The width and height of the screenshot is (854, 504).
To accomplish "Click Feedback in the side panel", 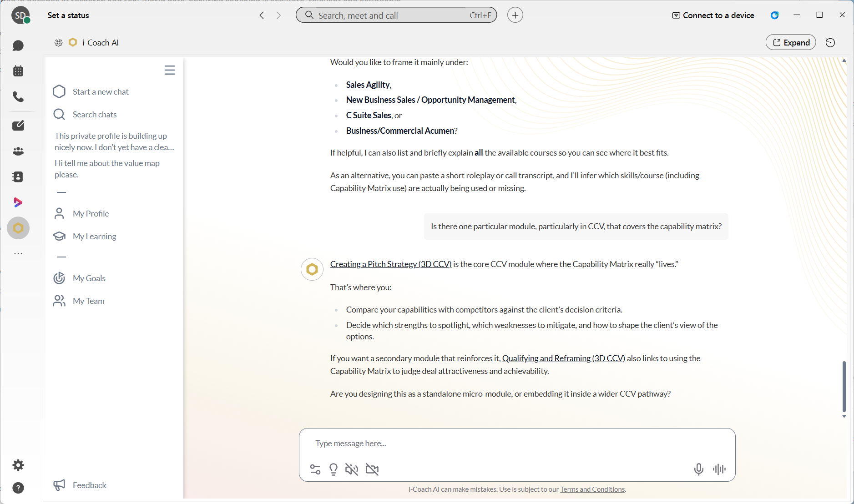I will [80, 485].
